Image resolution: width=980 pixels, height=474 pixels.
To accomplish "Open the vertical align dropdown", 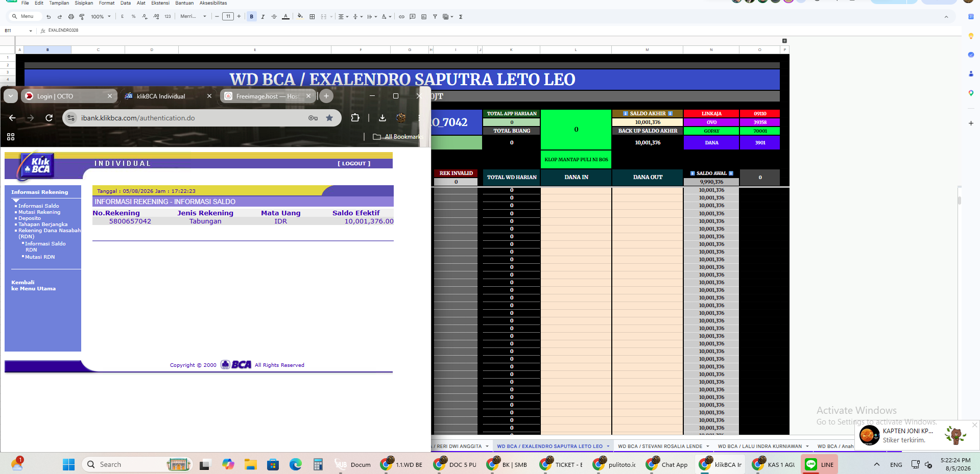I will pyautogui.click(x=357, y=17).
